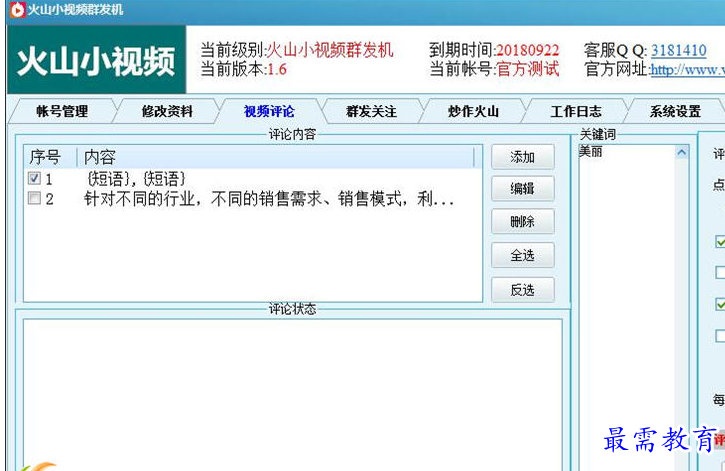Check the checkbox for comment row 2
The width and height of the screenshot is (725, 471).
[34, 198]
